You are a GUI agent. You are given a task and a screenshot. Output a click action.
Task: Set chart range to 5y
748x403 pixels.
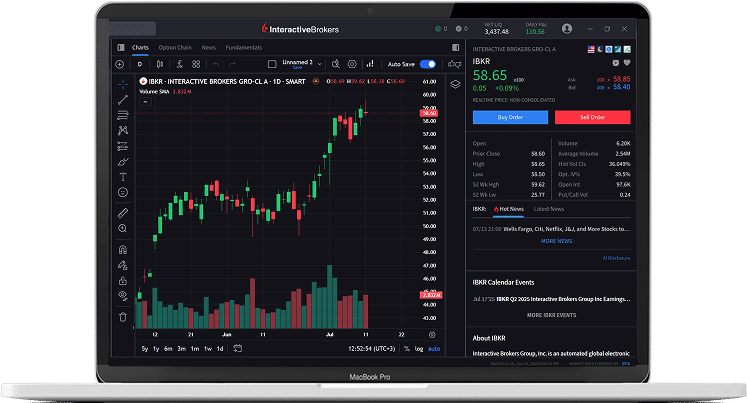[x=145, y=349]
